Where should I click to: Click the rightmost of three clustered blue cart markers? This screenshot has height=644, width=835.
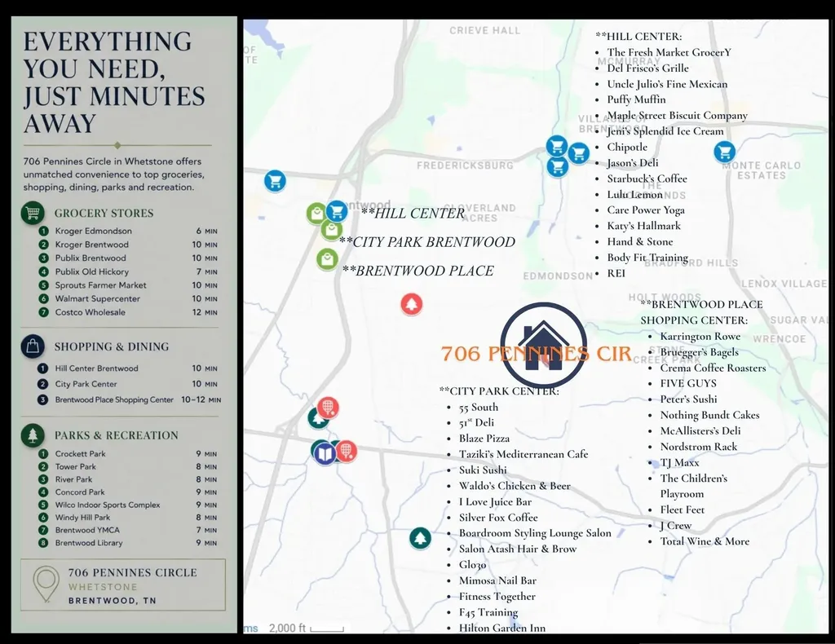pos(578,153)
